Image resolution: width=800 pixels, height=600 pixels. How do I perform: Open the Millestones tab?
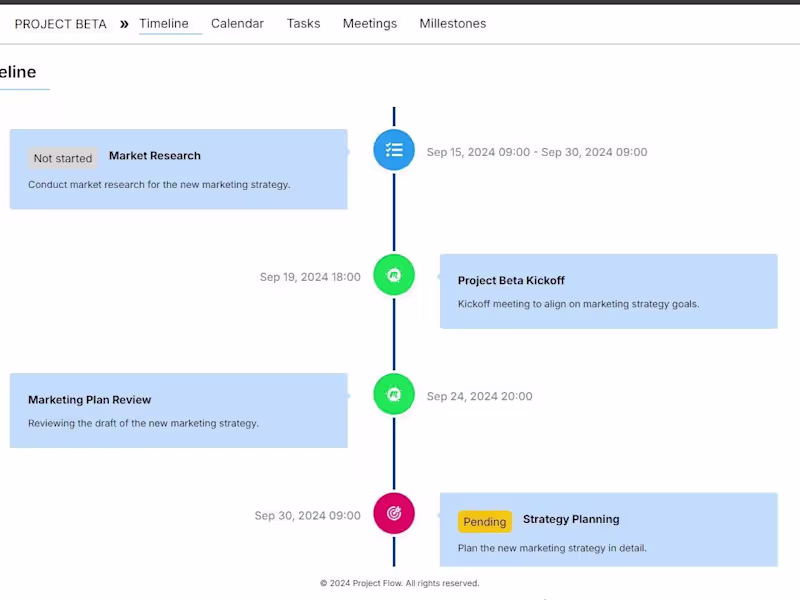(452, 23)
